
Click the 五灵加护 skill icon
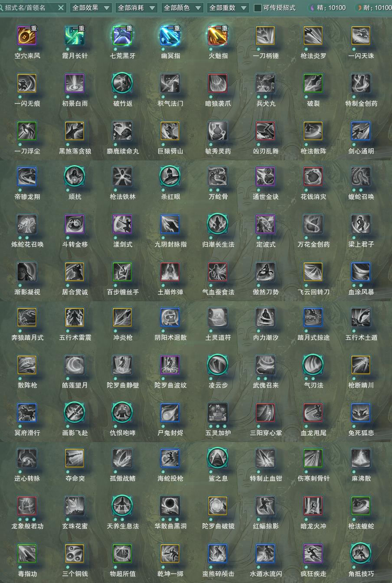[x=218, y=412]
